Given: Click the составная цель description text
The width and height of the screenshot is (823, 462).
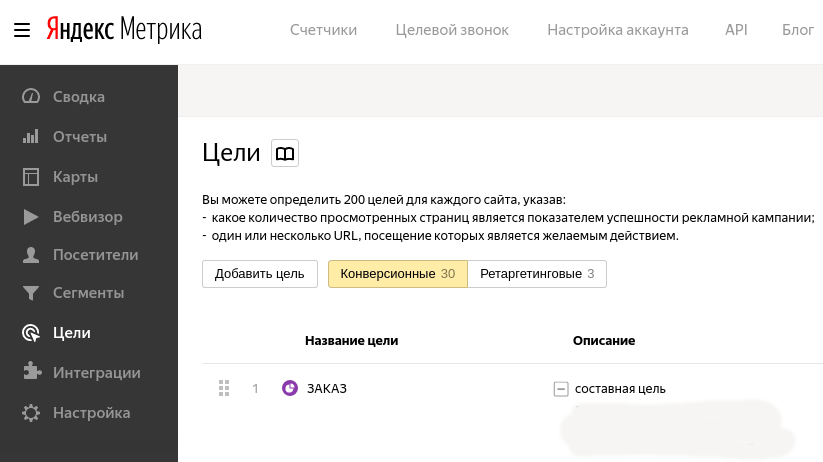Looking at the screenshot, I should pos(620,389).
